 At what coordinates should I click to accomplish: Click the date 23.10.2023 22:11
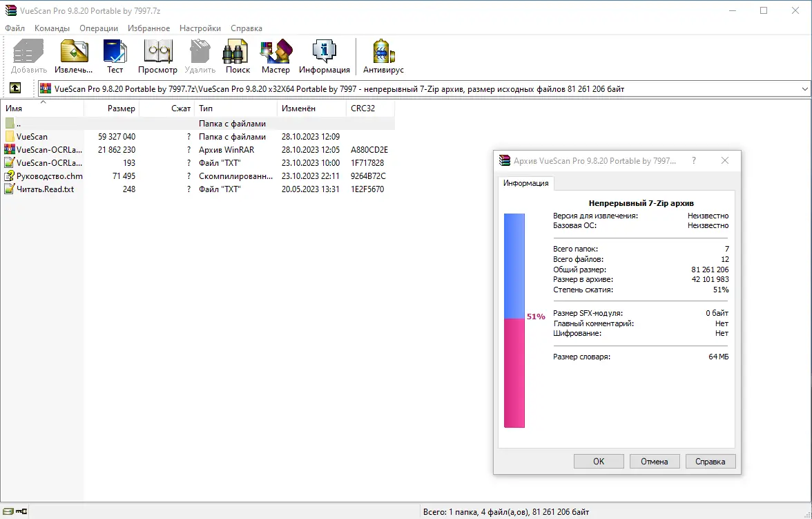[311, 176]
